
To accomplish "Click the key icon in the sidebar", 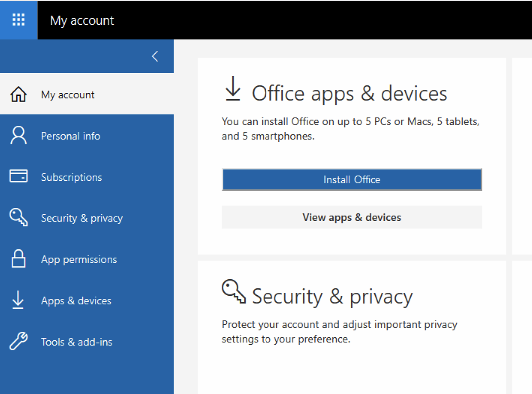I will (x=18, y=217).
